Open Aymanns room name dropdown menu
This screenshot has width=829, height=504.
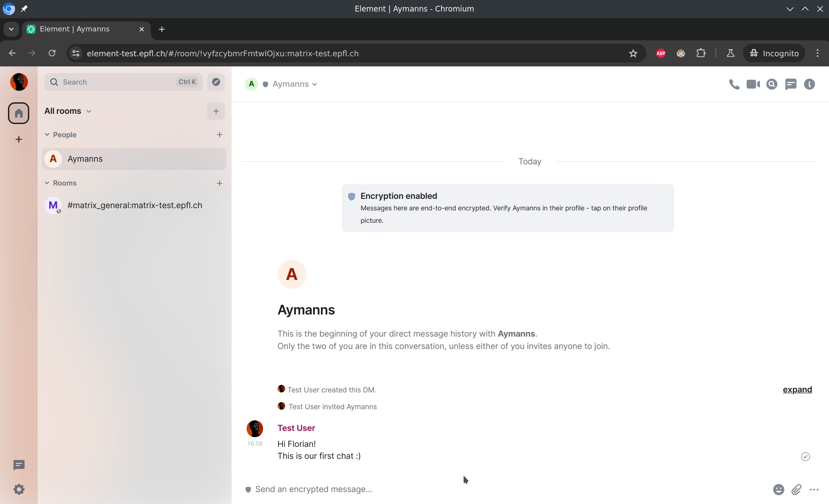294,84
